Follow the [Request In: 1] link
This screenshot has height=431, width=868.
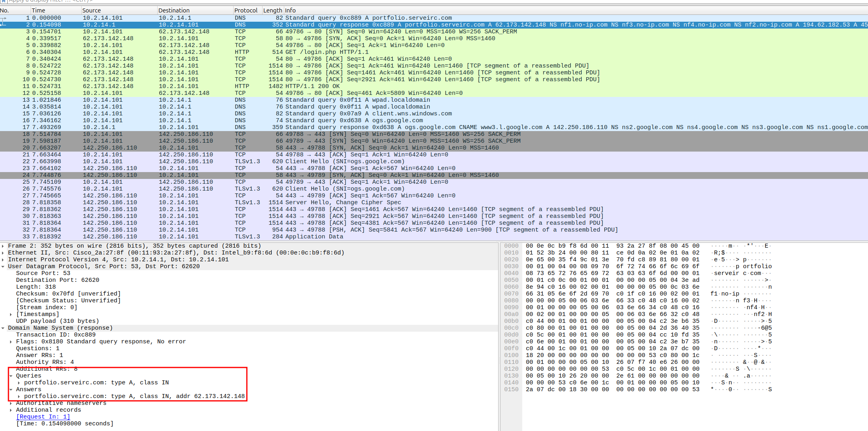pos(43,417)
